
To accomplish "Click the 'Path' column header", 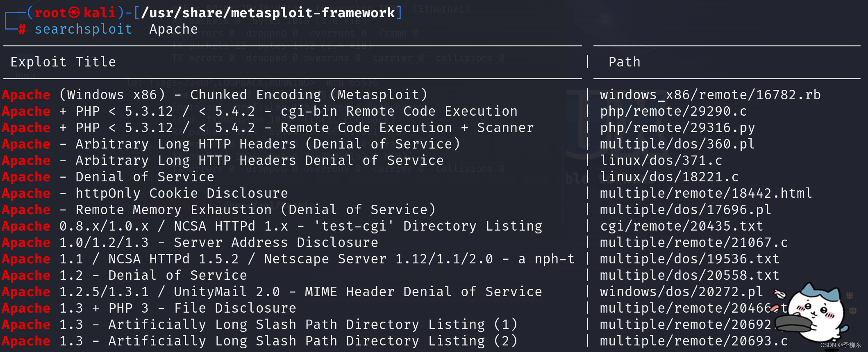I will [625, 62].
